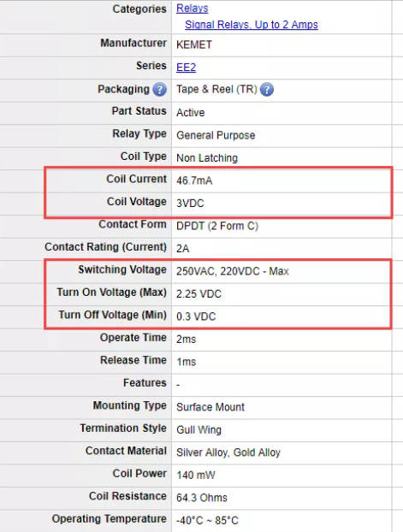Viewport: 403px width, 532px height.
Task: Select the 3VDC coil voltage value
Action: (190, 204)
